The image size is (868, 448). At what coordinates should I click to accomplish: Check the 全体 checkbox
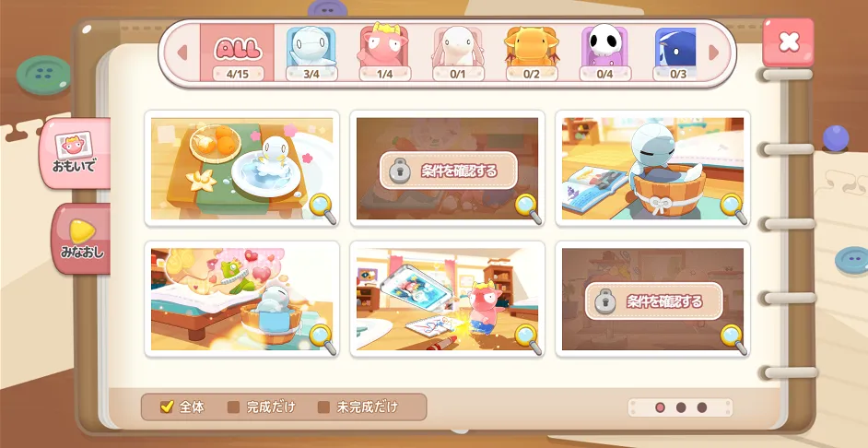(x=167, y=407)
